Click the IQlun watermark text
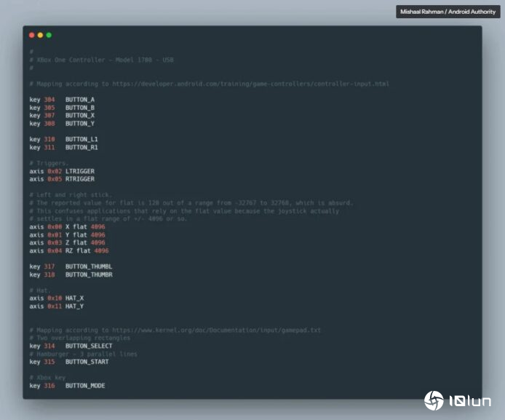The width and height of the screenshot is (505, 420). point(469,400)
